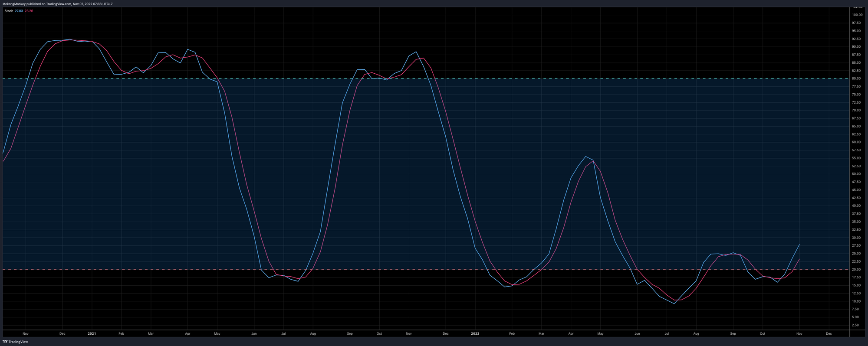868x346 pixels.
Task: Click the 15.00 price scale label
Action: [856, 285]
